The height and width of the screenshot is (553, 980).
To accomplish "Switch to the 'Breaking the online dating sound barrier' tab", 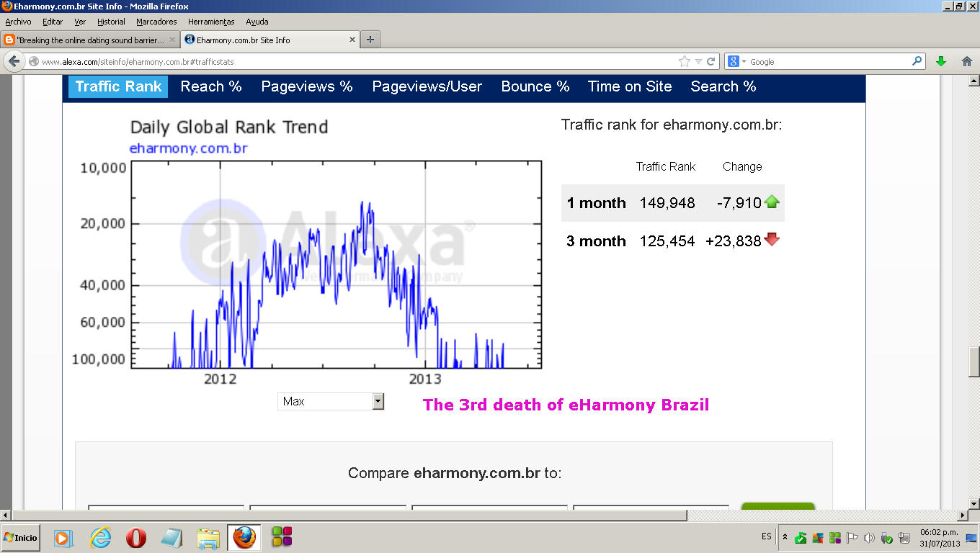I will tap(89, 40).
